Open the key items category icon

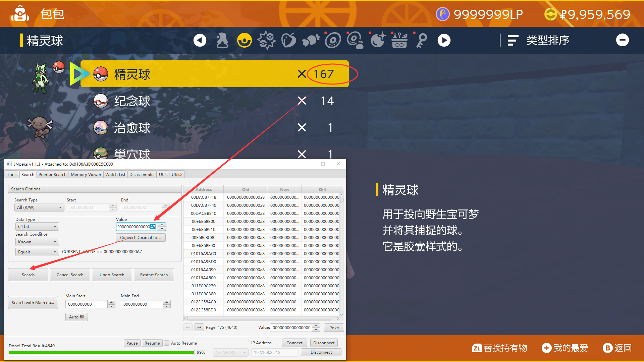point(422,41)
